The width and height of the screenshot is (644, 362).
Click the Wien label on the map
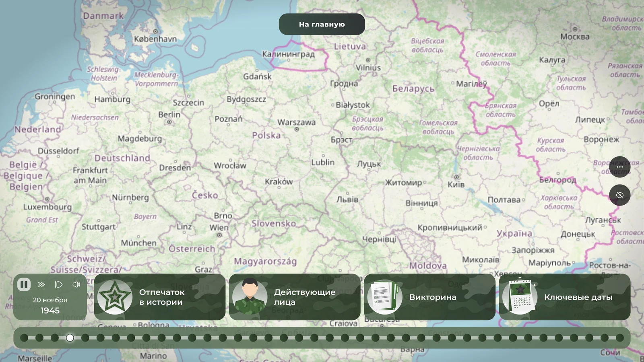[x=219, y=227]
